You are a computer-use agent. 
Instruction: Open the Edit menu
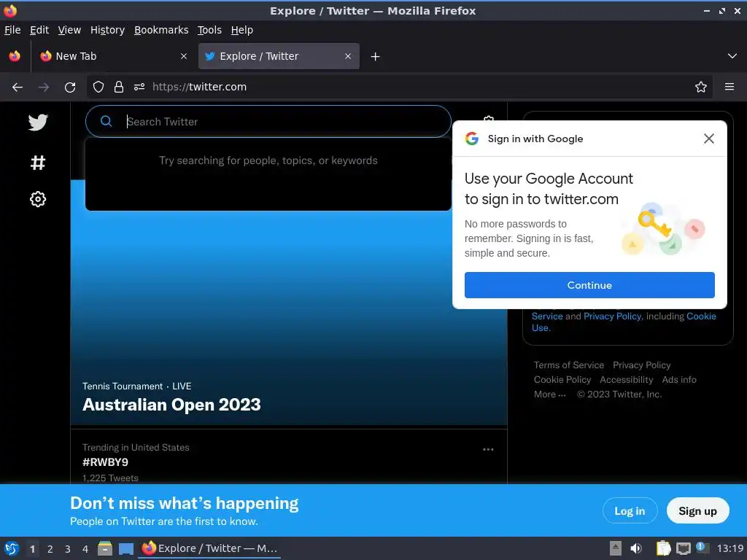tap(39, 30)
